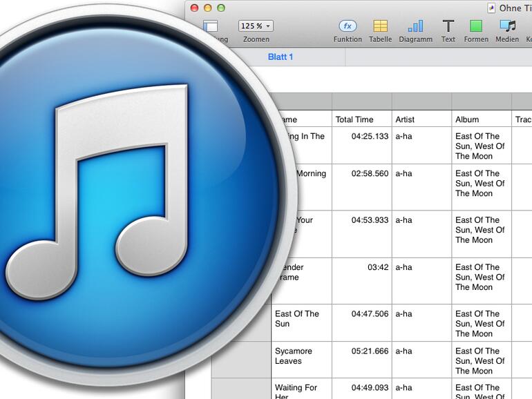Select the cell showing 04:49.093
Viewport: 532px width, 399px height.
pos(362,389)
